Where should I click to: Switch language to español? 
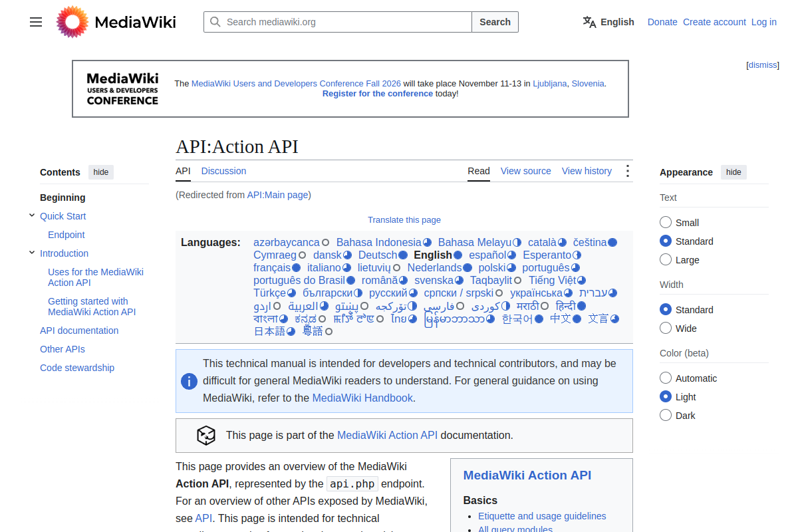point(487,255)
